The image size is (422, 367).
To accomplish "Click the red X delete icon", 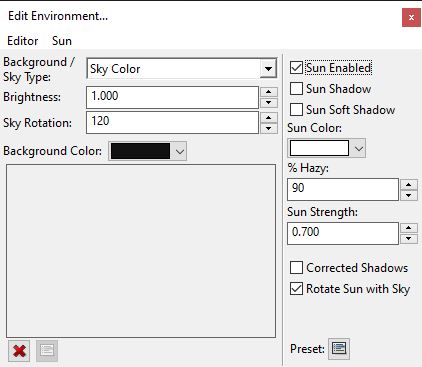I will (x=19, y=351).
